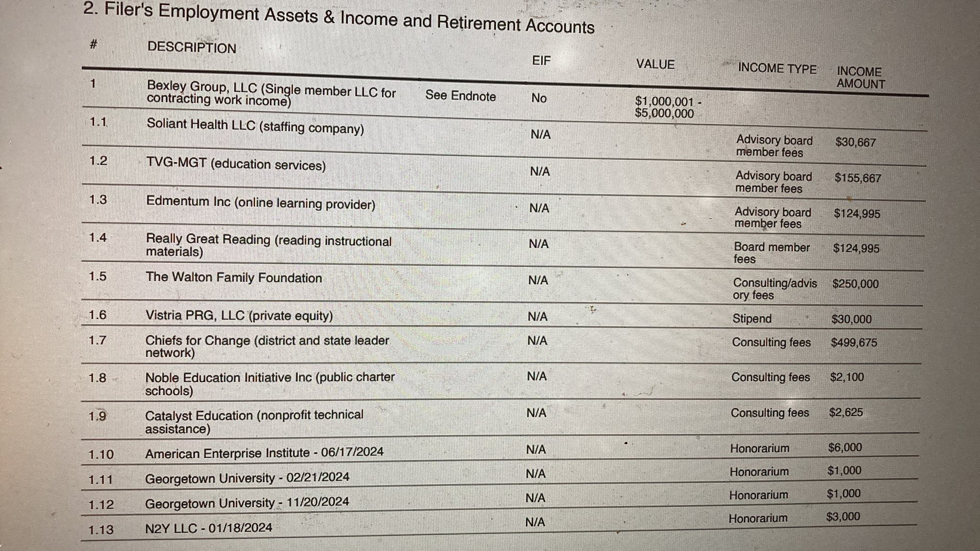Click the section 2 Filer's Employment heading
The width and height of the screenshot is (980, 551).
pos(339,18)
